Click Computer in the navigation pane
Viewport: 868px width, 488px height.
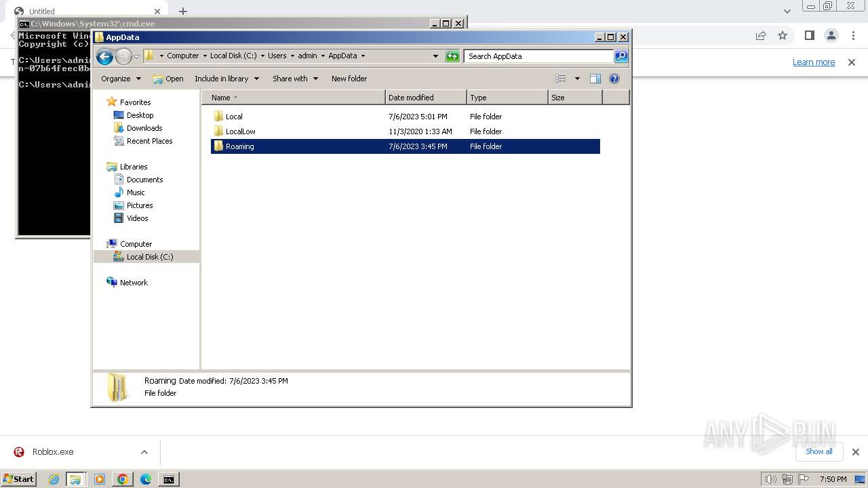click(136, 244)
